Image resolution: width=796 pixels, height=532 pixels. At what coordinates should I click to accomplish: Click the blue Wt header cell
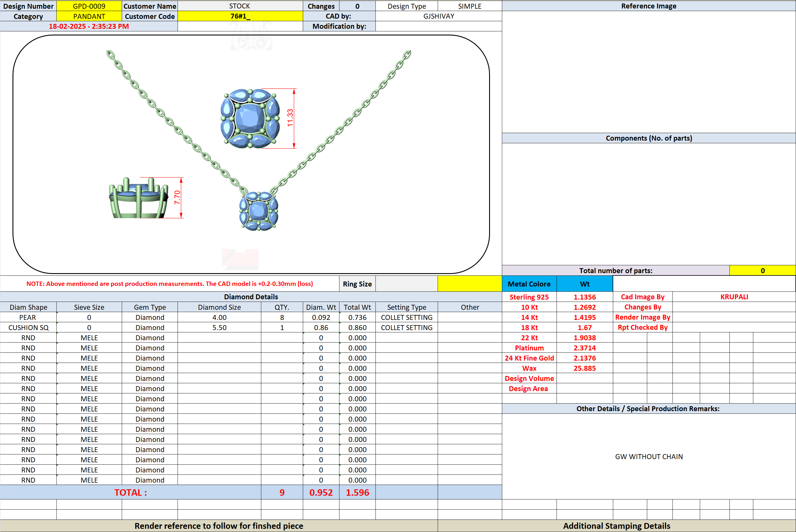tap(585, 284)
